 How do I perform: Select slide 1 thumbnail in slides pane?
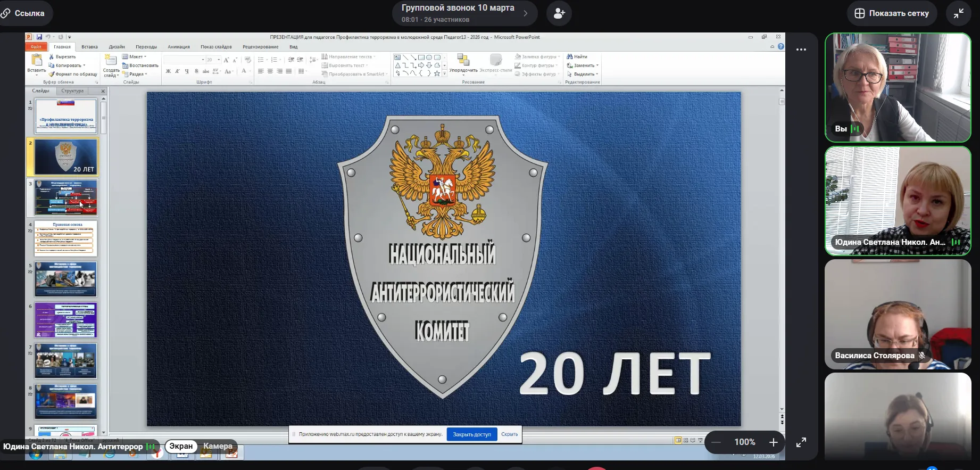coord(66,116)
